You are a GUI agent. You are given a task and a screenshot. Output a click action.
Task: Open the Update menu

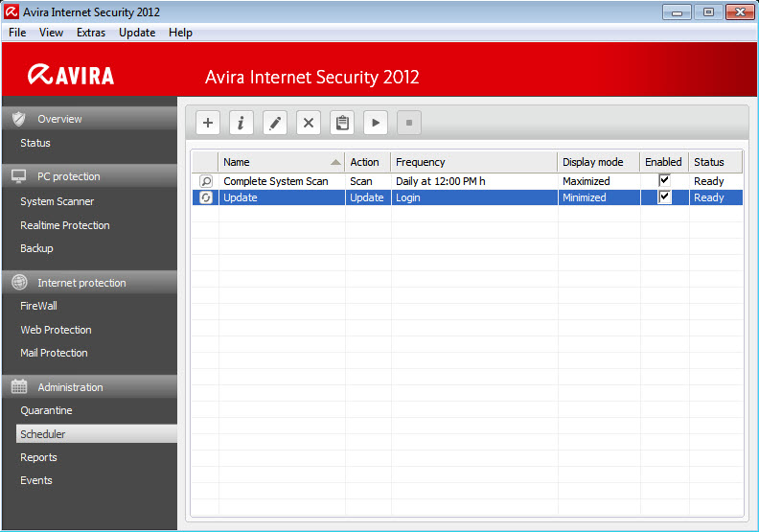point(137,33)
